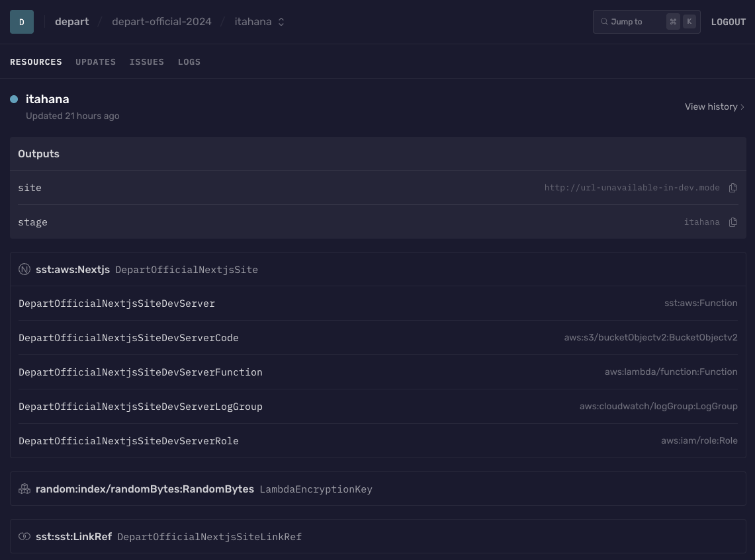
Task: Click the itahana status indicator dot
Action: (14, 99)
